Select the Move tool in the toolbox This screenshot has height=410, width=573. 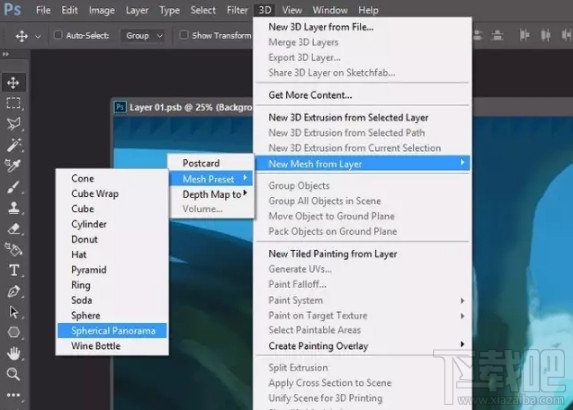pyautogui.click(x=14, y=83)
